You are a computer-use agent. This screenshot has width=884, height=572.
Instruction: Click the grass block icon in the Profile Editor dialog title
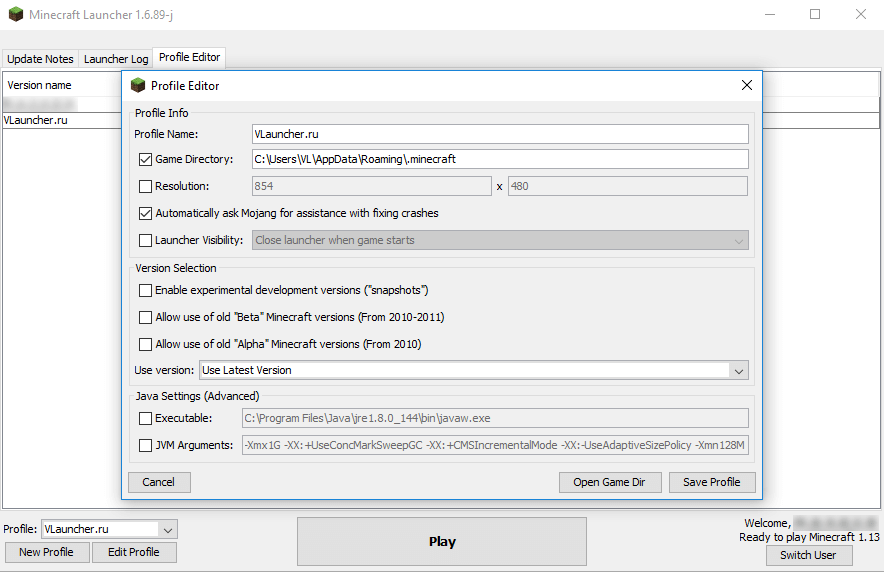[138, 85]
